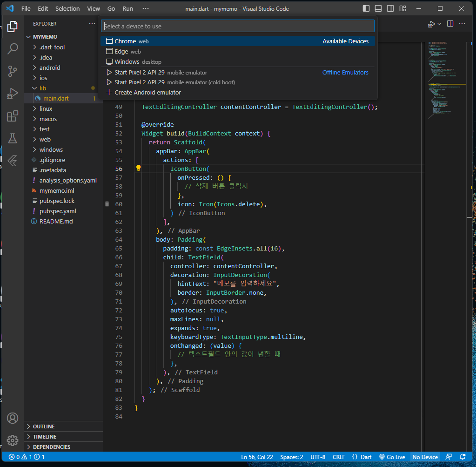The image size is (476, 467).
Task: Change encoding UTF-8 in status bar
Action: [x=318, y=457]
